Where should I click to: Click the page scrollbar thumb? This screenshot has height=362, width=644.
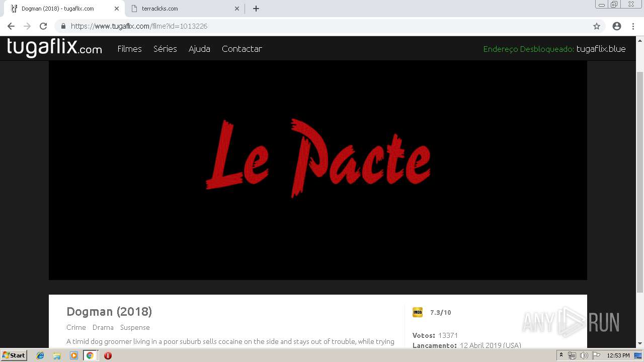tap(640, 182)
